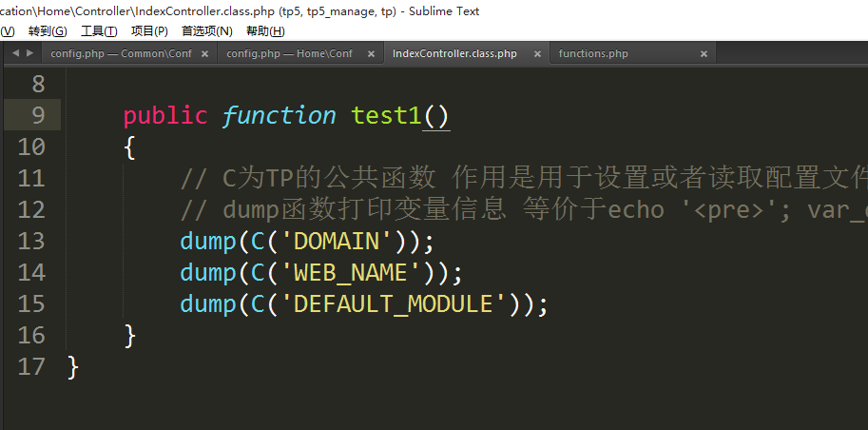Switch to config.php Home\Conf tab
Screen dimensions: 868x430
289,54
